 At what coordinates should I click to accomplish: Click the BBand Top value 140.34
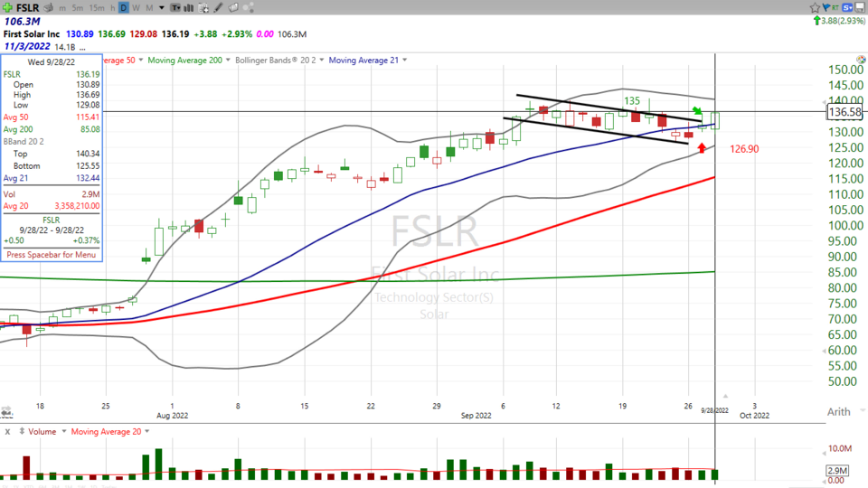pyautogui.click(x=88, y=154)
